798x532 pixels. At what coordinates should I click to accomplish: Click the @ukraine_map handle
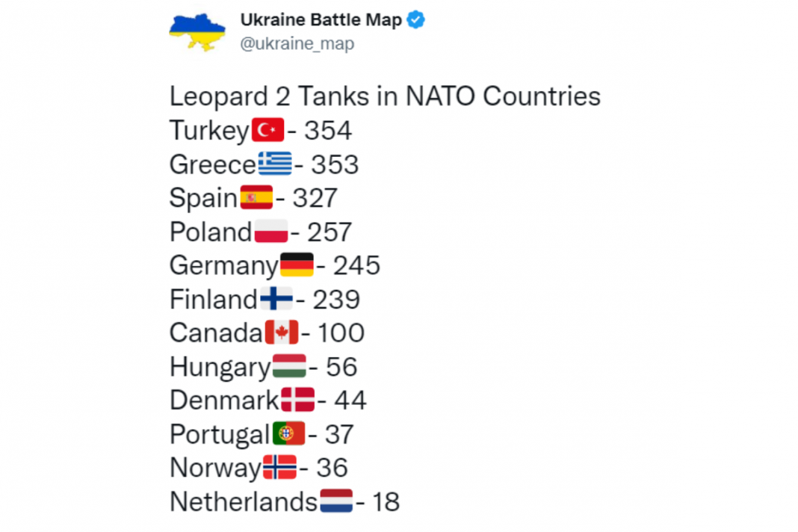[x=297, y=44]
